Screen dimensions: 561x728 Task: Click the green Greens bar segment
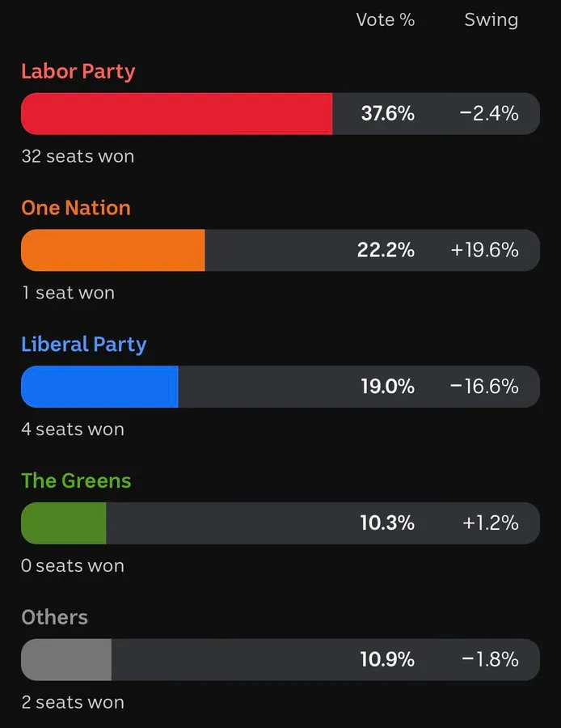[63, 523]
